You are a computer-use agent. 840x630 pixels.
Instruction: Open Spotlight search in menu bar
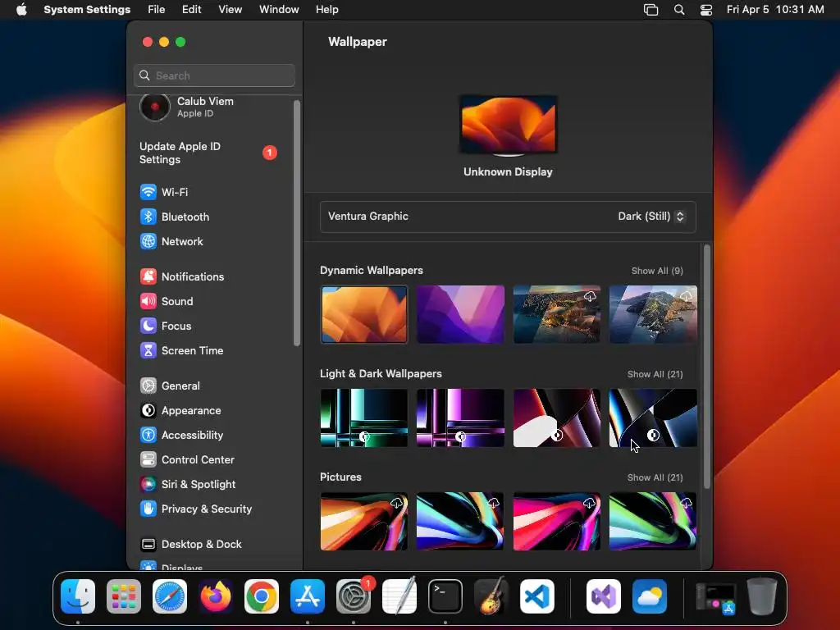[x=679, y=10]
